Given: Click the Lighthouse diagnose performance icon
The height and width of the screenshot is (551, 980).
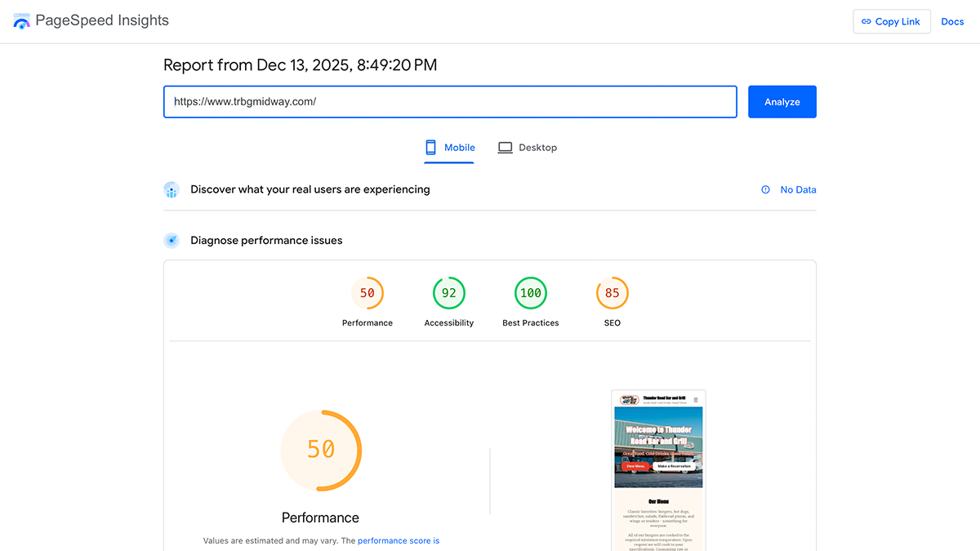Looking at the screenshot, I should pos(171,240).
